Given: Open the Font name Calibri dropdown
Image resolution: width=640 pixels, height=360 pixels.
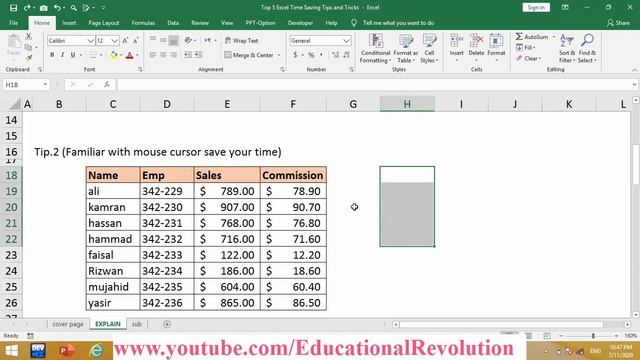Looking at the screenshot, I should point(91,40).
